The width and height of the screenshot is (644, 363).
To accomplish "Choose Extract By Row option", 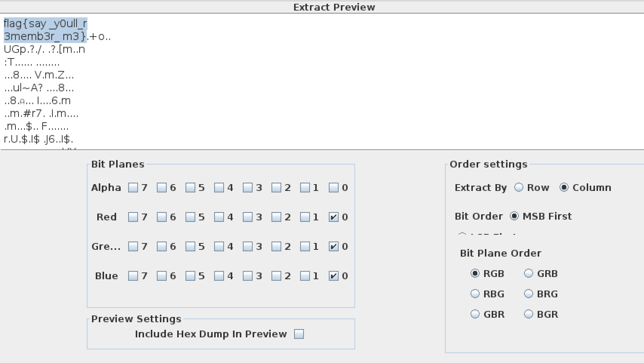I will [x=519, y=188].
